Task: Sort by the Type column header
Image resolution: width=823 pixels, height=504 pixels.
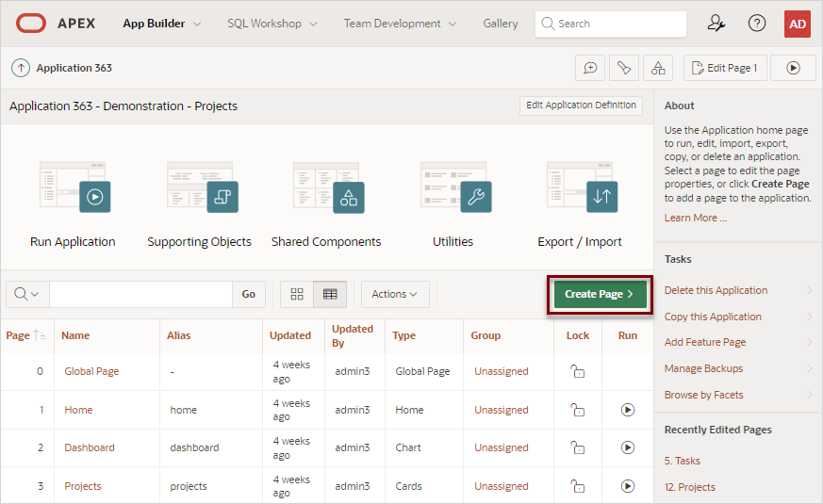Action: (403, 335)
